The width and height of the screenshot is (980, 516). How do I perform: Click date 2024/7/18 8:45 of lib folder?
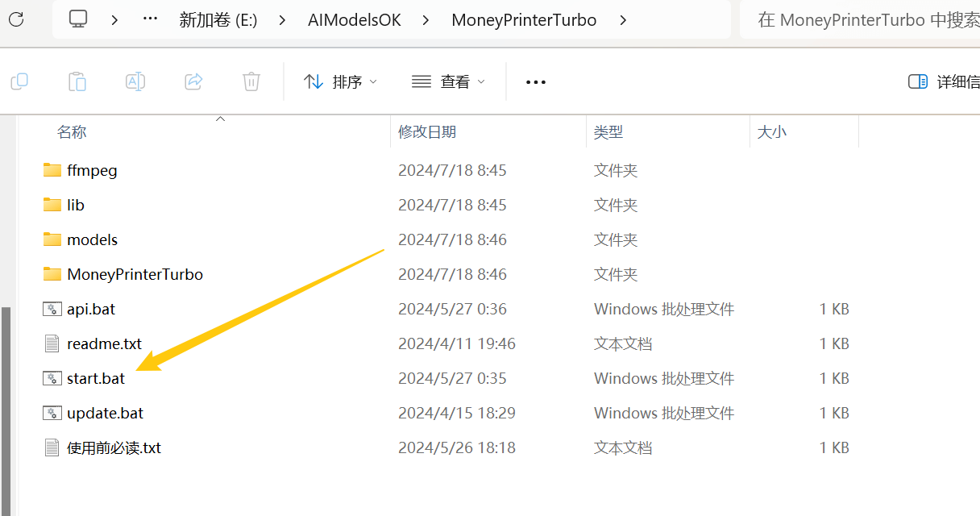tap(452, 206)
